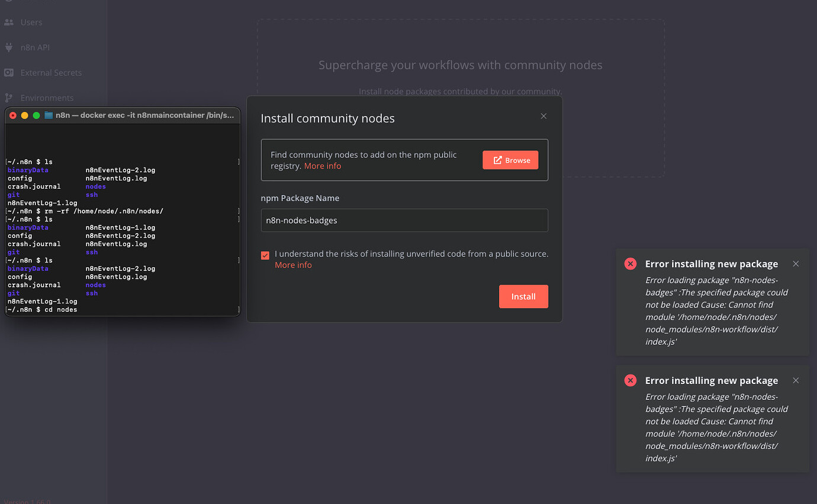Click the Version 1.66.0 link
Viewport: 817px width, 504px height.
click(27, 501)
